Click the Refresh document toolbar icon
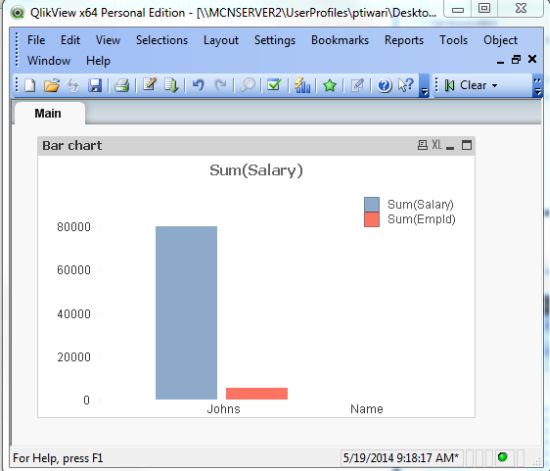 click(73, 85)
